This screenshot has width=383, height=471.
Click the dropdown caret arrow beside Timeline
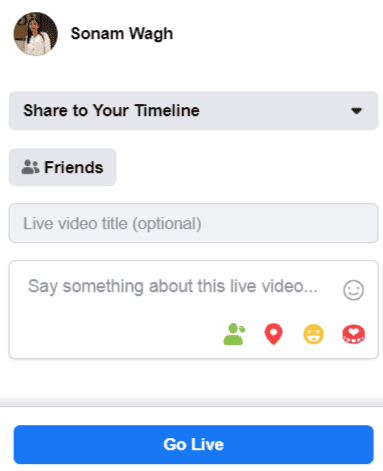coord(356,111)
